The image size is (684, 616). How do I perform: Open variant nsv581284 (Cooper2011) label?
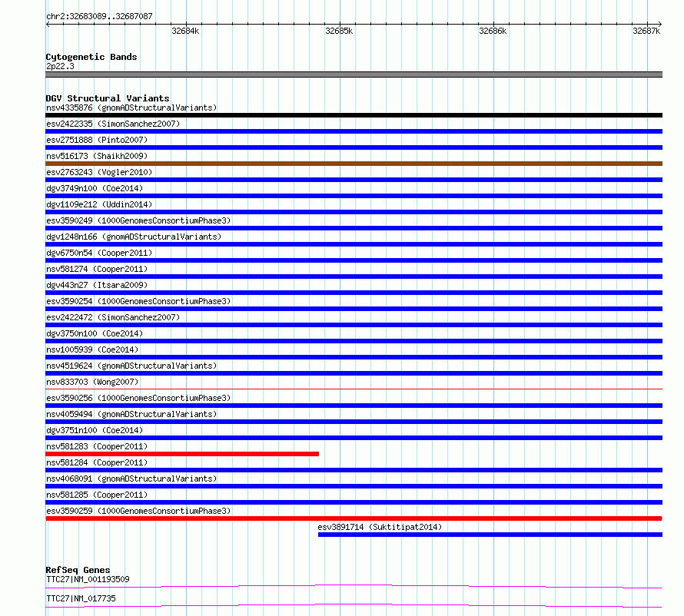pos(97,462)
